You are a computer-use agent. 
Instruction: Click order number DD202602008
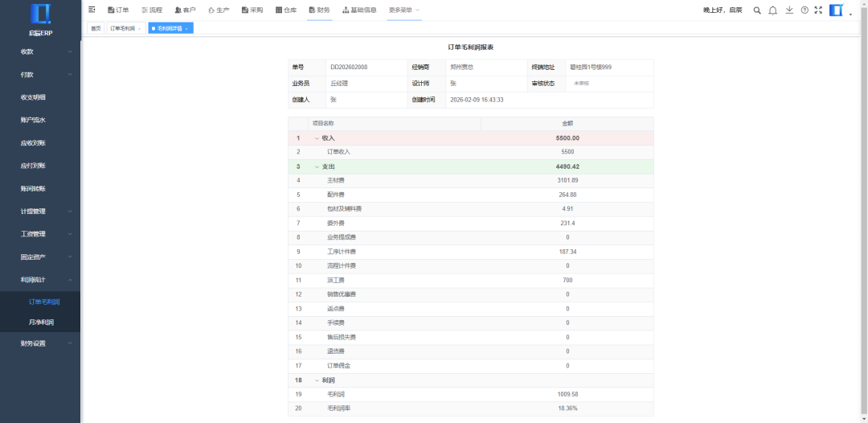(349, 67)
